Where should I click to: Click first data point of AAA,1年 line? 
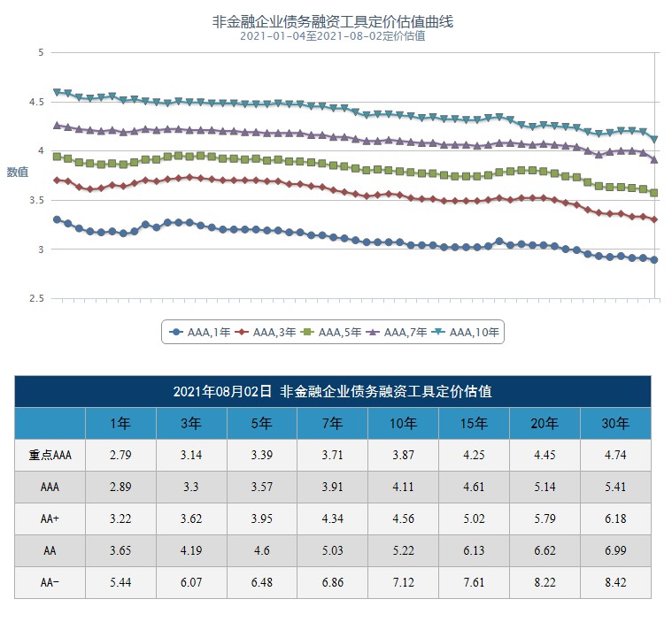point(57,219)
